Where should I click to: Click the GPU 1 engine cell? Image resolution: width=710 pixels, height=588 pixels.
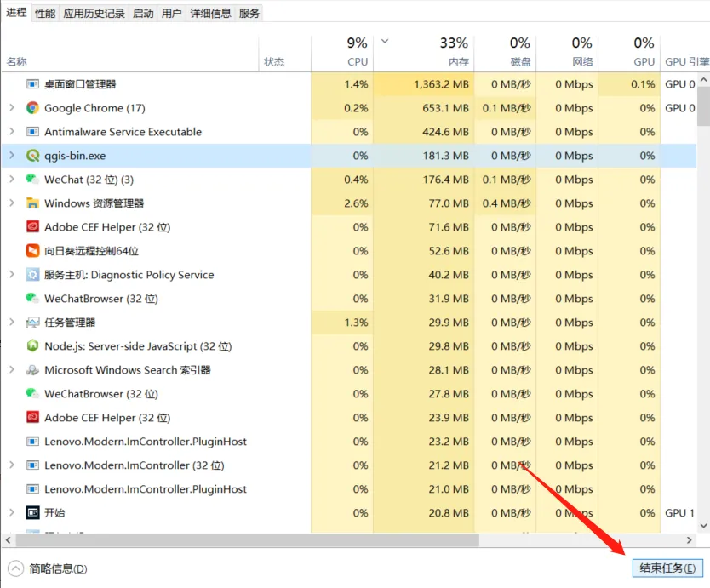click(x=679, y=513)
